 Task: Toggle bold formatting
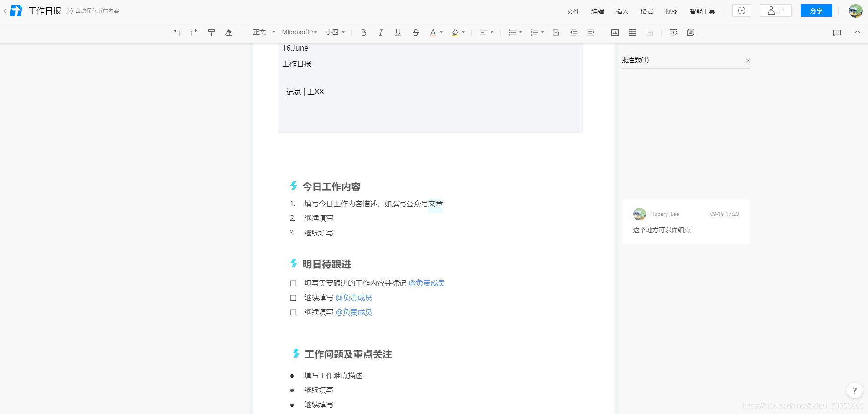click(x=363, y=32)
